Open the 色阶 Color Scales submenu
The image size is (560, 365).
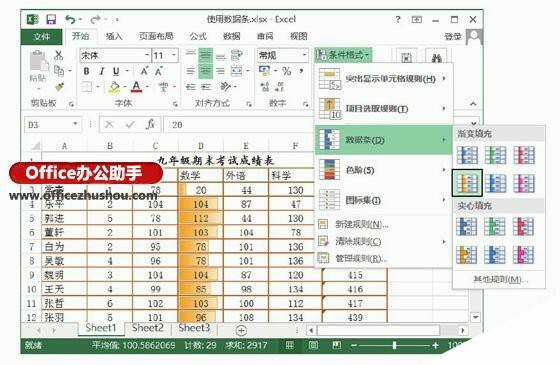384,170
